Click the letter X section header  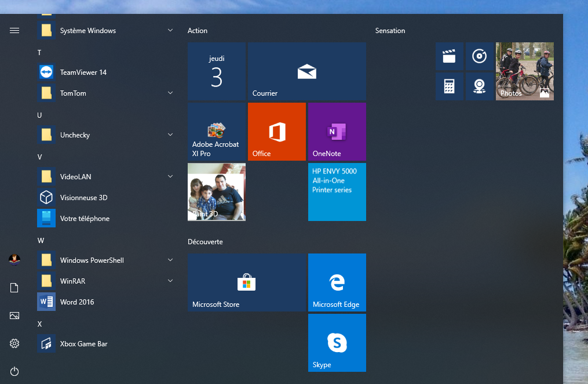[39, 324]
